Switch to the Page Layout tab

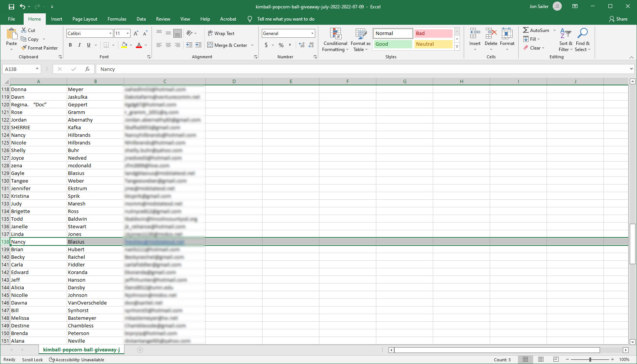pos(85,19)
